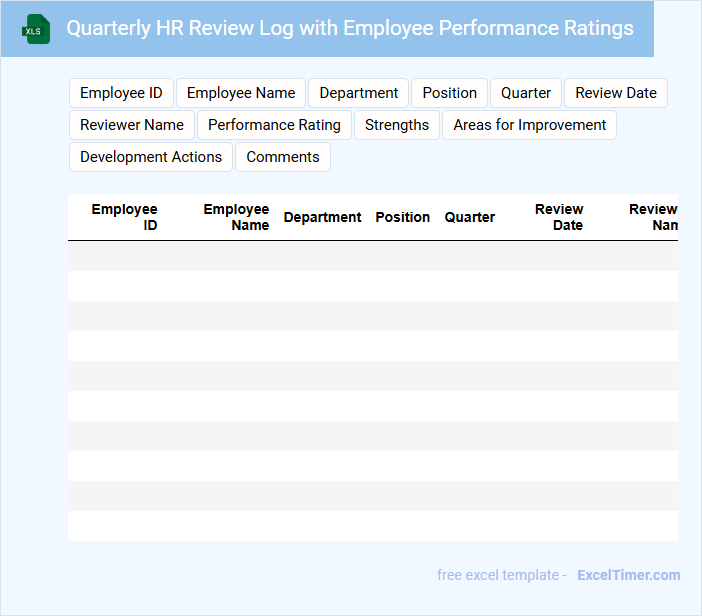Click the Areas for Improvement tag
The width and height of the screenshot is (702, 616).
529,125
